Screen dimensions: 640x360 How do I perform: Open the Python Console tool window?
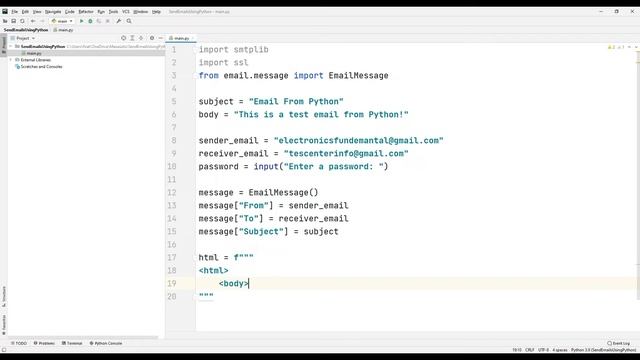click(x=106, y=343)
